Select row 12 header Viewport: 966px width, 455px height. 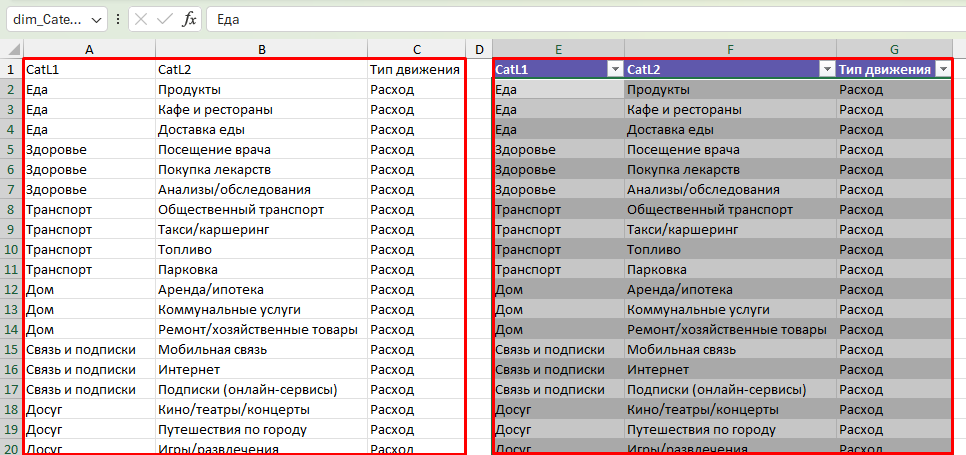(11, 290)
